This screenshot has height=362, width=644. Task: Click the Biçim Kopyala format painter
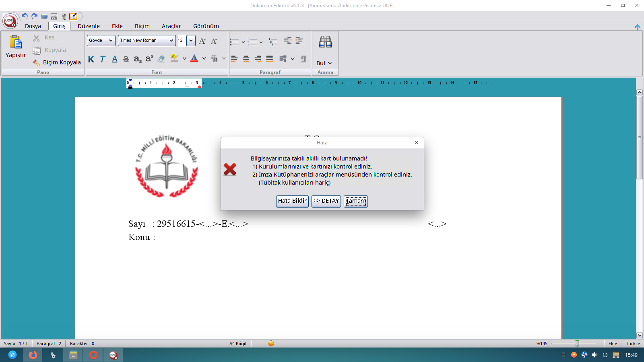tap(57, 62)
